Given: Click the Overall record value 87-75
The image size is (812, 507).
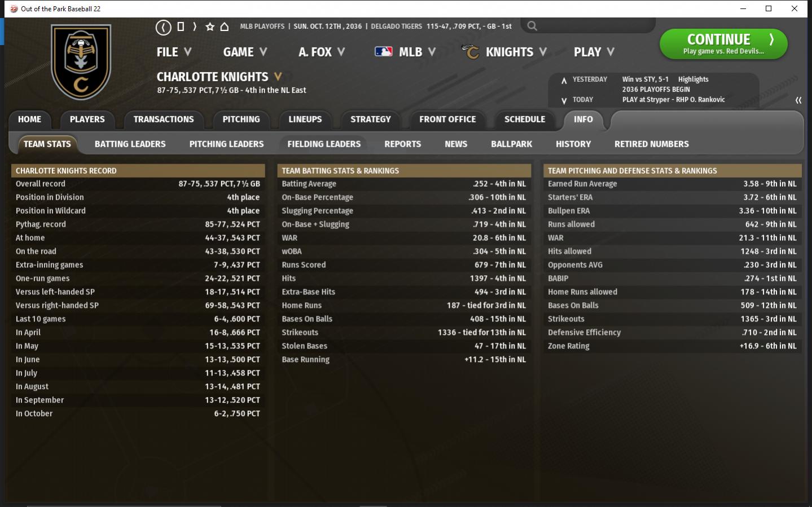Looking at the screenshot, I should [219, 184].
